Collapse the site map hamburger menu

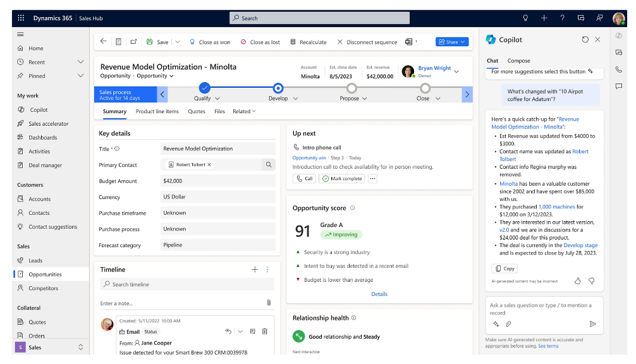coord(20,35)
